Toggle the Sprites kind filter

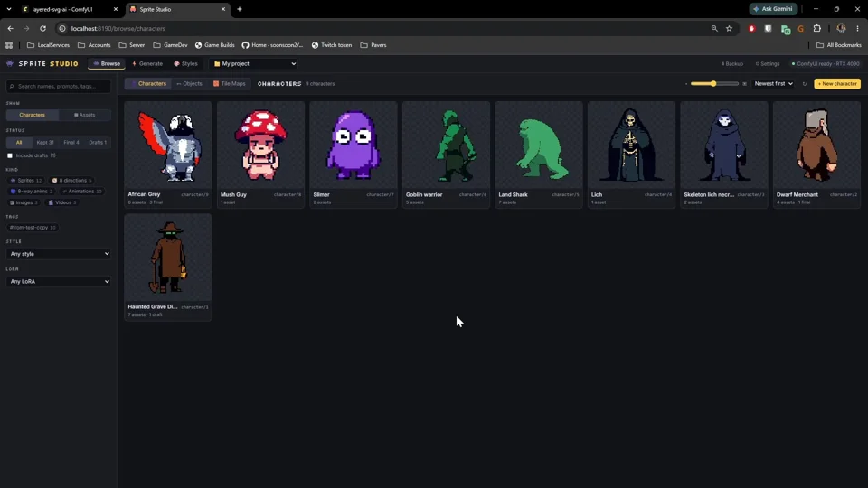pos(26,181)
